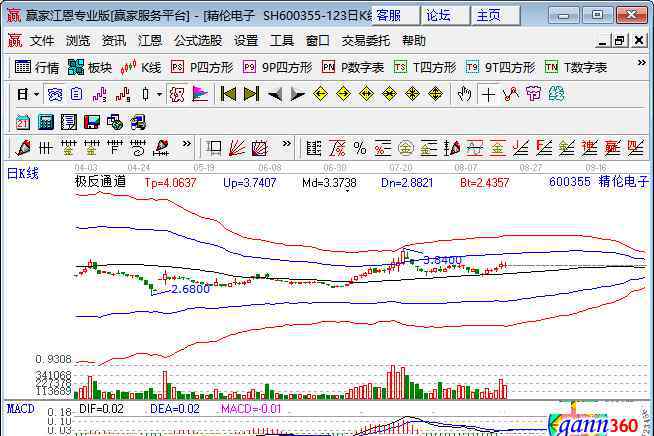The height and width of the screenshot is (436, 654).
Task: Click the Tp=4.0637 value
Action: point(170,183)
